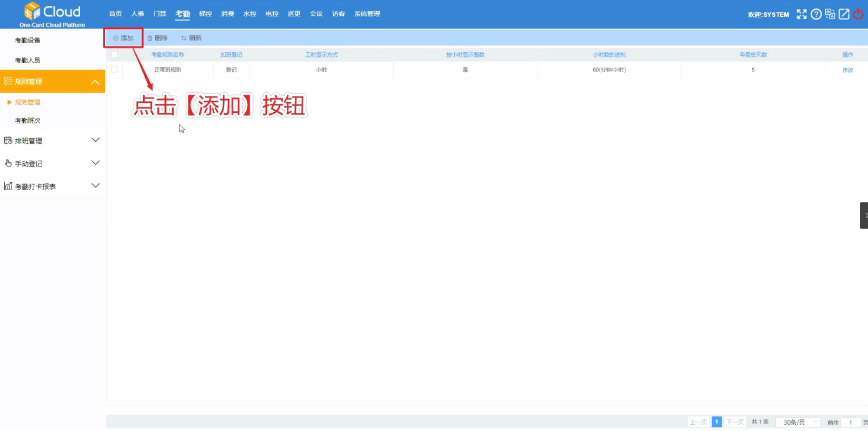The height and width of the screenshot is (431, 868).
Task: Switch to 系统管理 in top menu
Action: (x=367, y=14)
